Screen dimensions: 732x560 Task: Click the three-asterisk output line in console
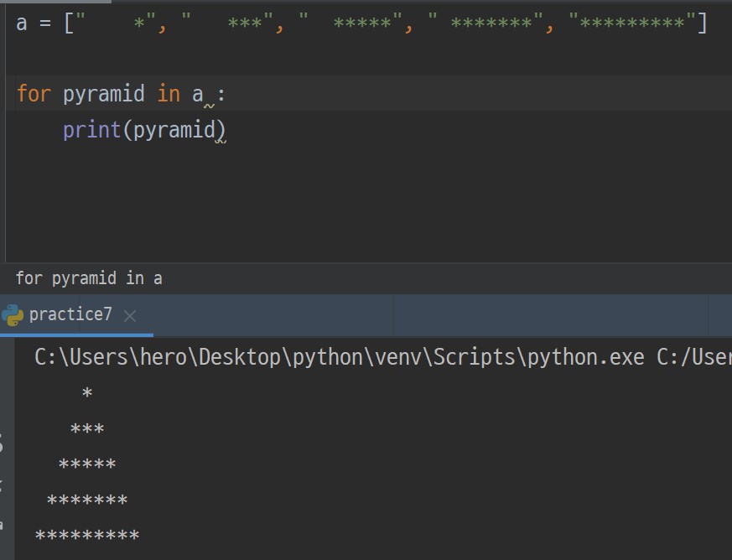coord(87,429)
